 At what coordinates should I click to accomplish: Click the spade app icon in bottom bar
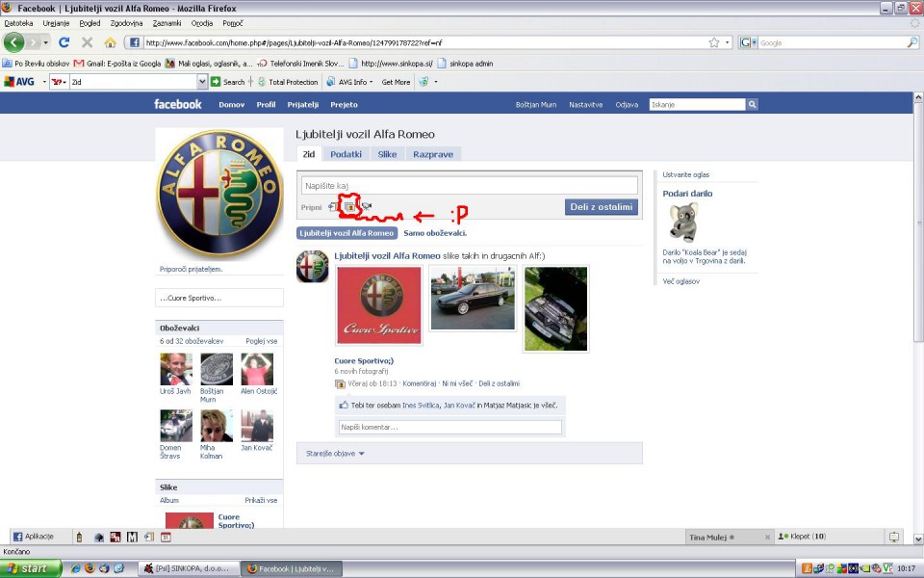click(x=99, y=538)
